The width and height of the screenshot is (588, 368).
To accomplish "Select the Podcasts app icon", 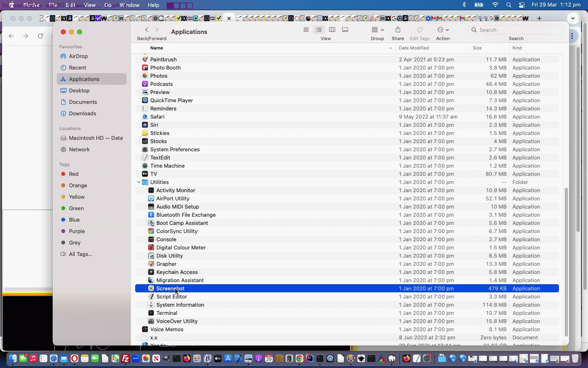I will click(145, 84).
